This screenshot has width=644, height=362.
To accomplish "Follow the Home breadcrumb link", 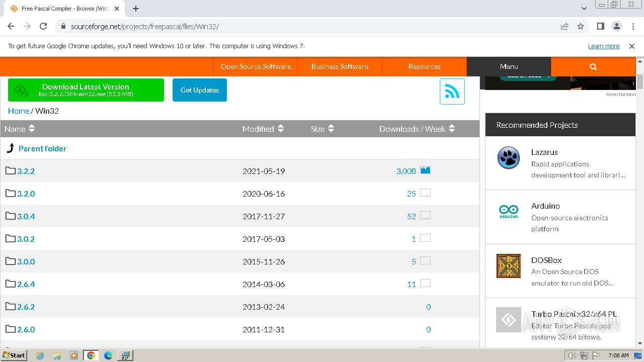I will (19, 111).
